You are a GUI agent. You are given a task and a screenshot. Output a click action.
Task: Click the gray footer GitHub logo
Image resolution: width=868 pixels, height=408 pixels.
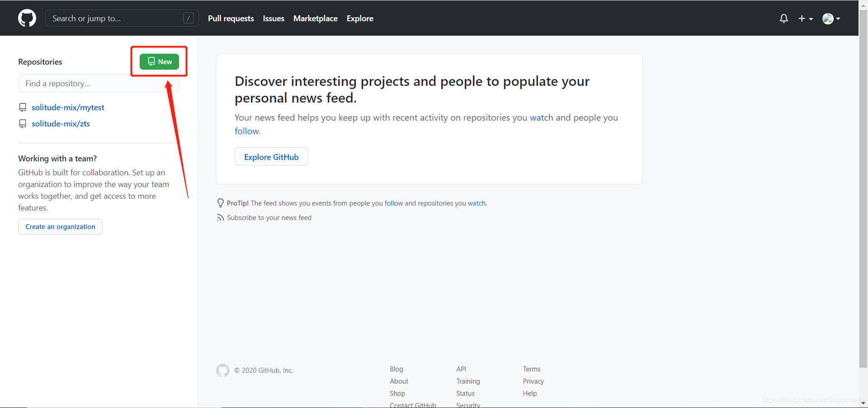(x=223, y=370)
